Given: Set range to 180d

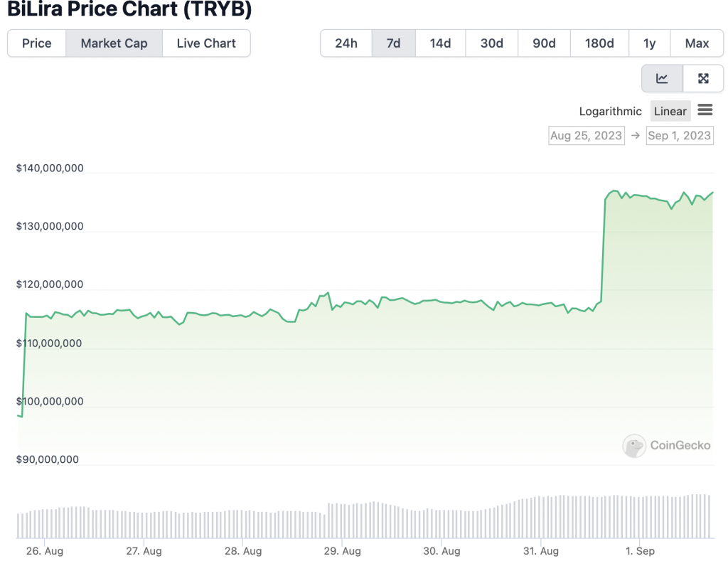Looking at the screenshot, I should point(599,43).
